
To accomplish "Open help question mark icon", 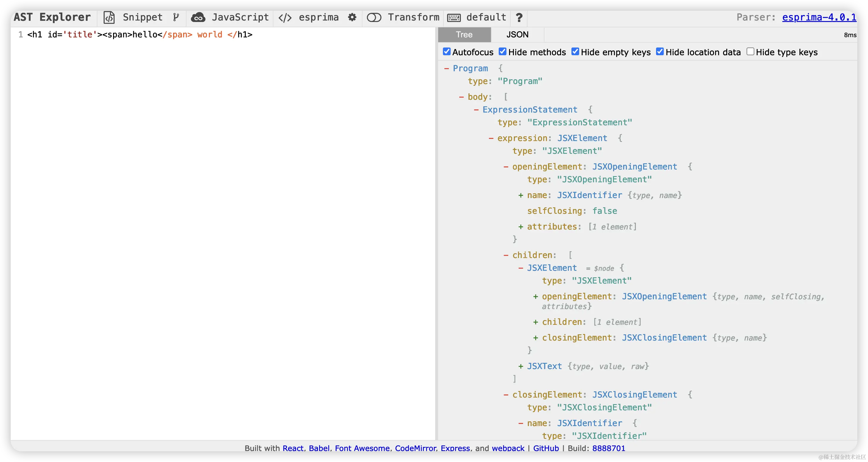I will coord(519,18).
